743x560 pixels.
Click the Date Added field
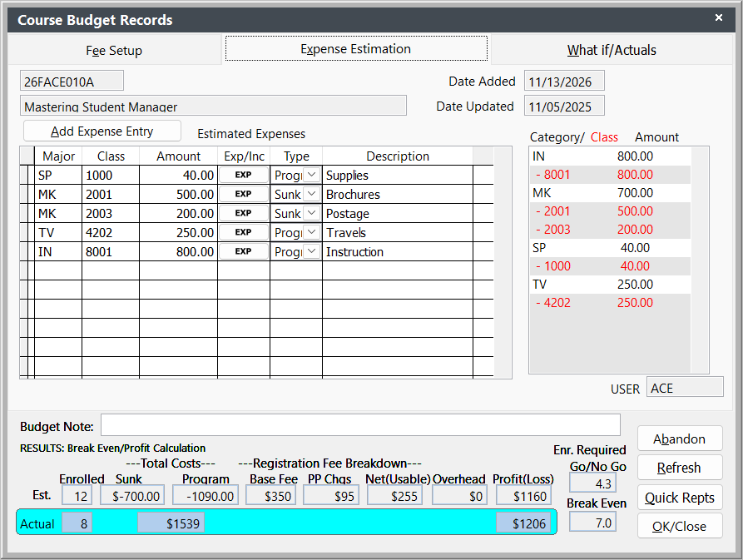[x=564, y=81]
